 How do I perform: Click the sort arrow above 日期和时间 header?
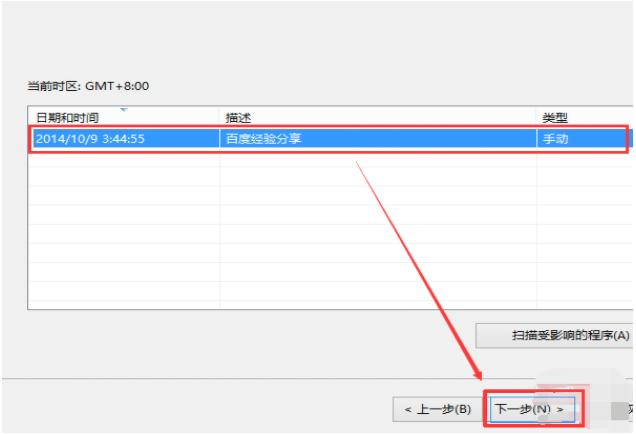[125, 107]
